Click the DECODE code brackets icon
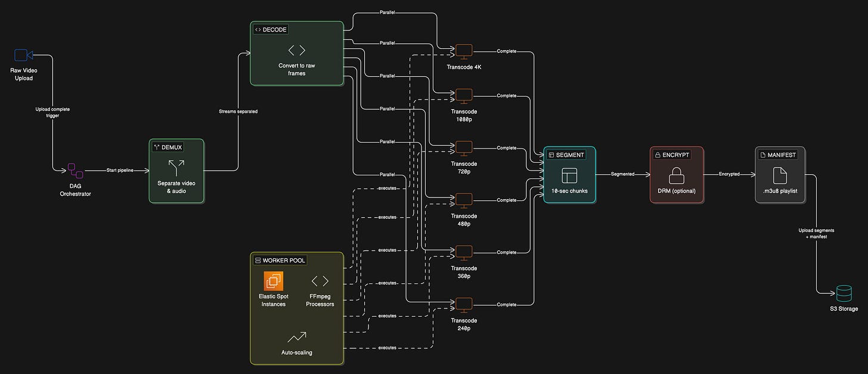 click(x=297, y=50)
